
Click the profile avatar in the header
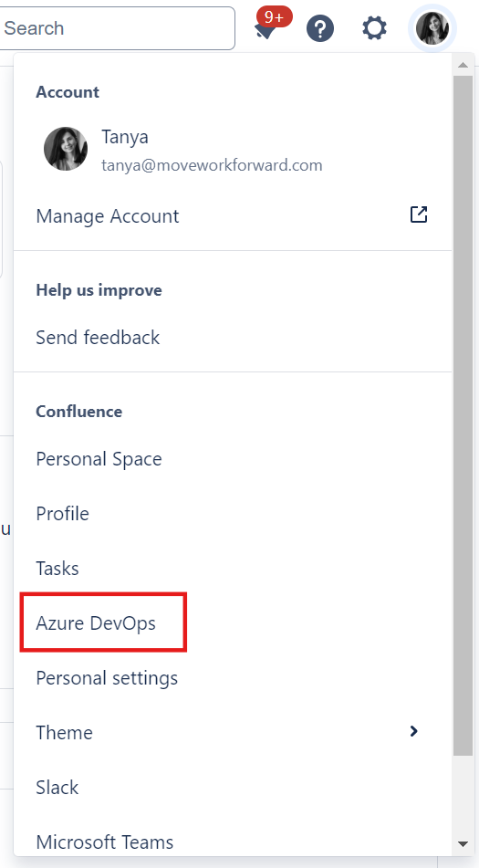tap(432, 28)
